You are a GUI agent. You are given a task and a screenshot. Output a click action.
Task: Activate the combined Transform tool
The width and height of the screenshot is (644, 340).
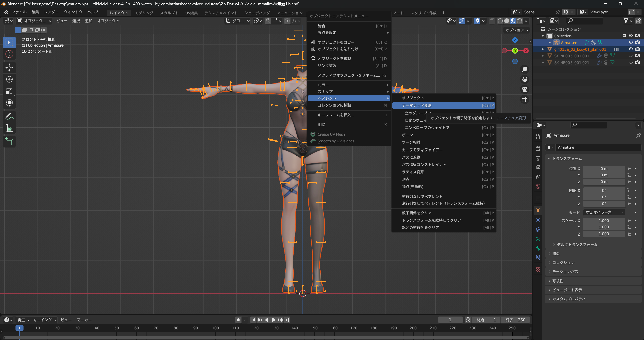[9, 103]
